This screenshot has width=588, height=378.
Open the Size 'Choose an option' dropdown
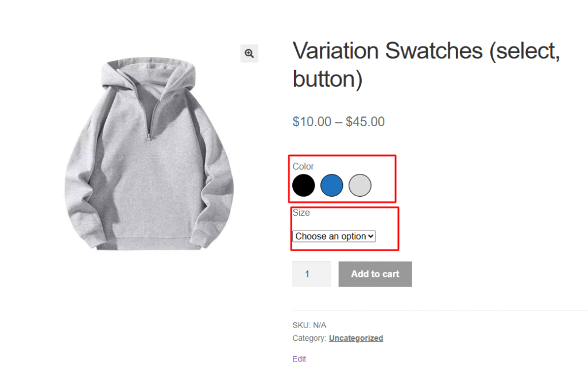tap(334, 236)
